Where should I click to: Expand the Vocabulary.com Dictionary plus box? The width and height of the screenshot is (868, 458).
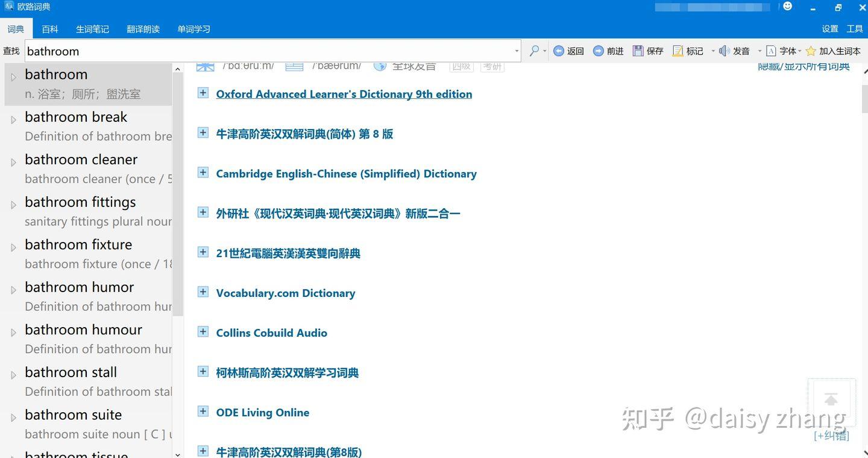point(203,292)
